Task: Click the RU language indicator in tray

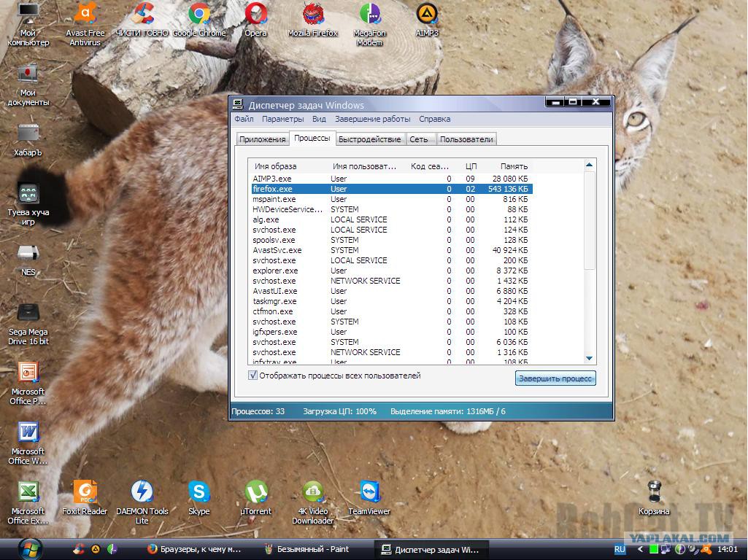Action: pos(620,550)
